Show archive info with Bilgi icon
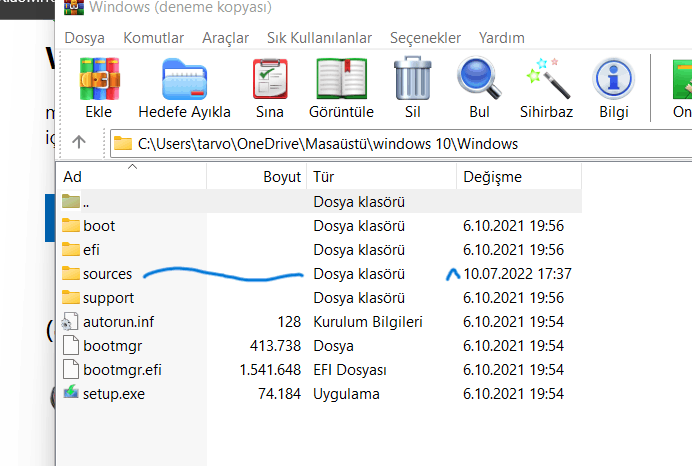The height and width of the screenshot is (466, 692). pyautogui.click(x=613, y=80)
